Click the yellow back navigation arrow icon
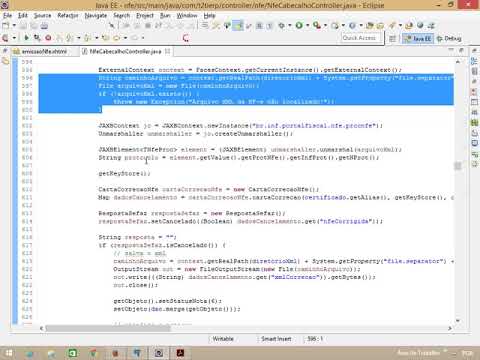Viewport: 480px width, 360px height. coord(116,38)
